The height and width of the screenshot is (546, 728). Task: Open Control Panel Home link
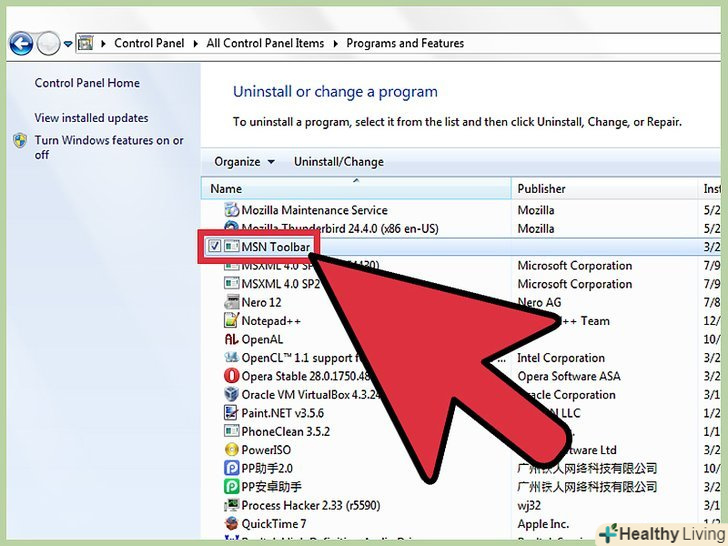87,83
